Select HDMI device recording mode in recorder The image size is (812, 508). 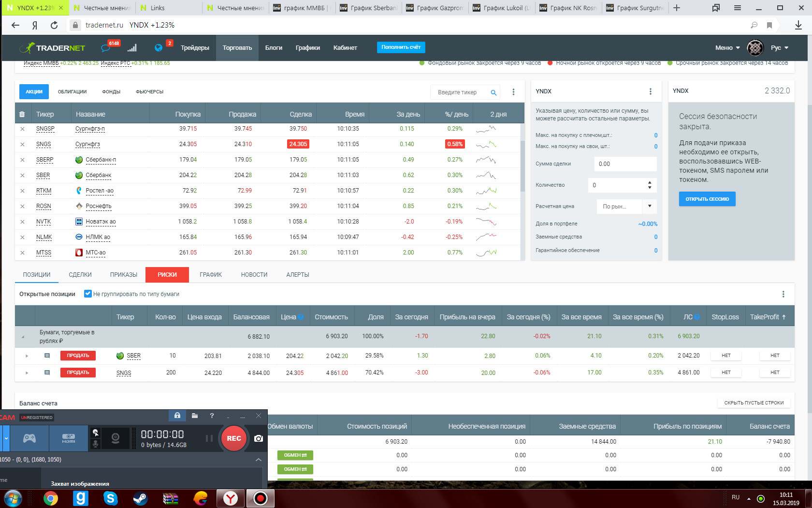click(x=68, y=438)
